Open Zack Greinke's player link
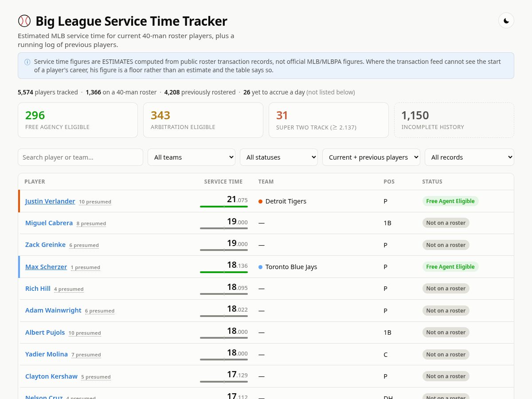Screen dimensions: 532x399 45,245
